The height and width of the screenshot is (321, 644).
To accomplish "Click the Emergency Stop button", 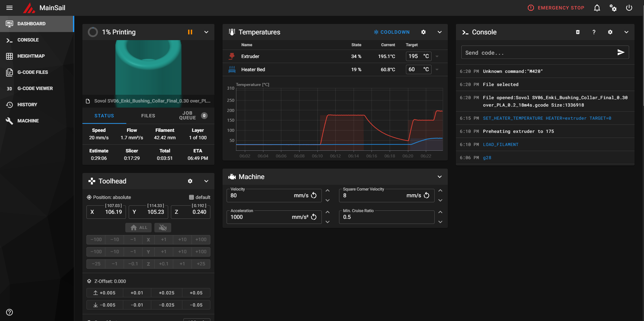I will click(556, 8).
